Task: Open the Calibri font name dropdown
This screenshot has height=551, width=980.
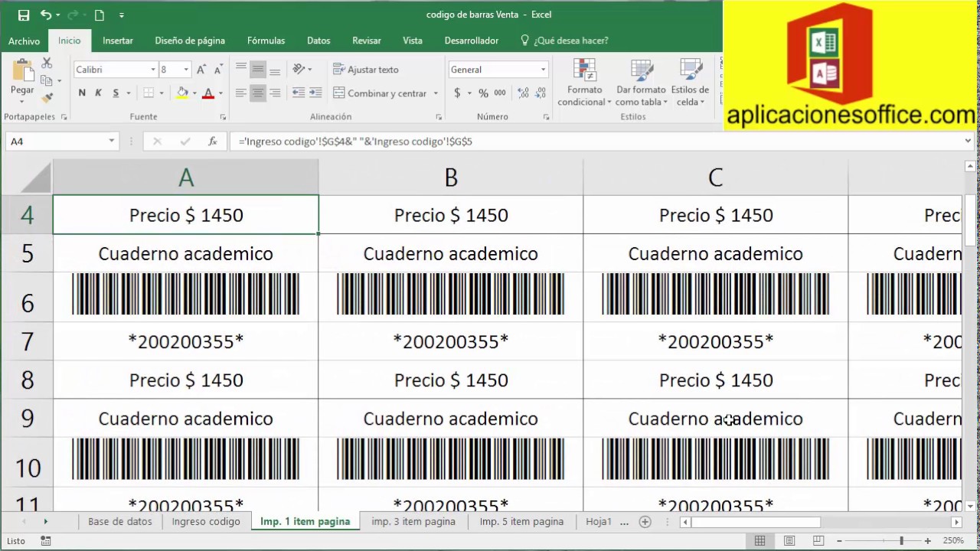Action: click(152, 70)
